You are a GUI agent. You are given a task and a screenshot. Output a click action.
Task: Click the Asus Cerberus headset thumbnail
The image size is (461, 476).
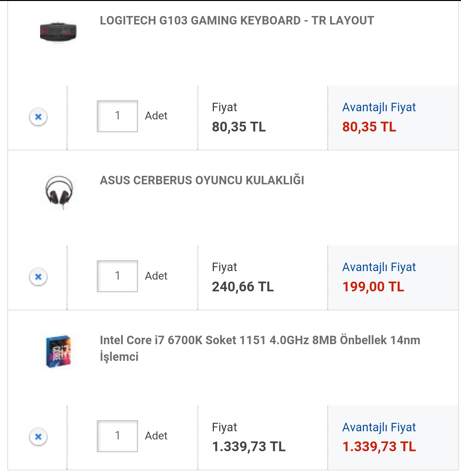59,192
